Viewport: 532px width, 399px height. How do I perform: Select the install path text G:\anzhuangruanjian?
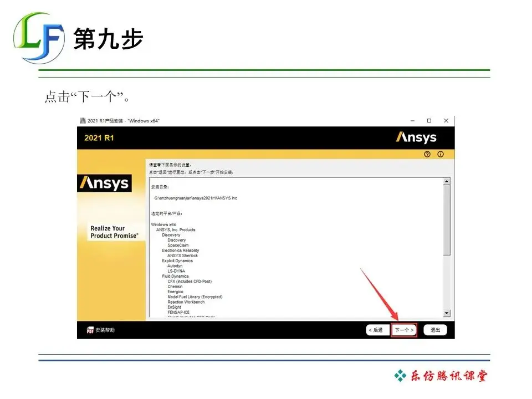(x=196, y=198)
